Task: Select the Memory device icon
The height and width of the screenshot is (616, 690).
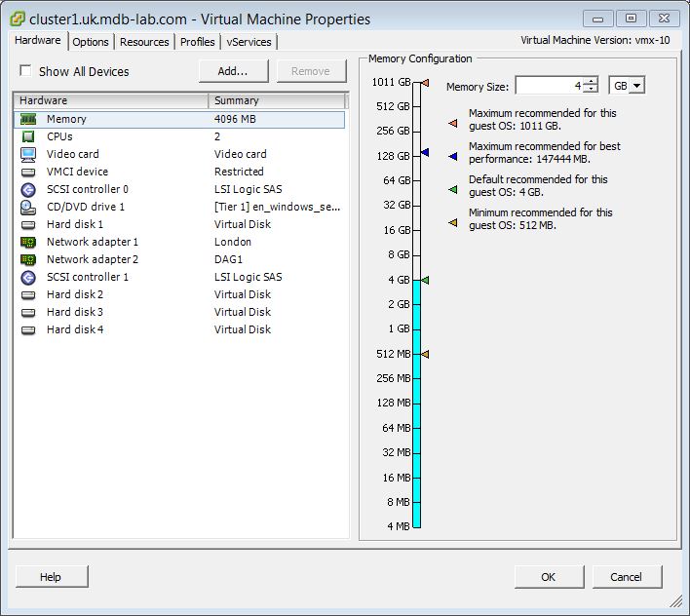Action: click(x=28, y=119)
